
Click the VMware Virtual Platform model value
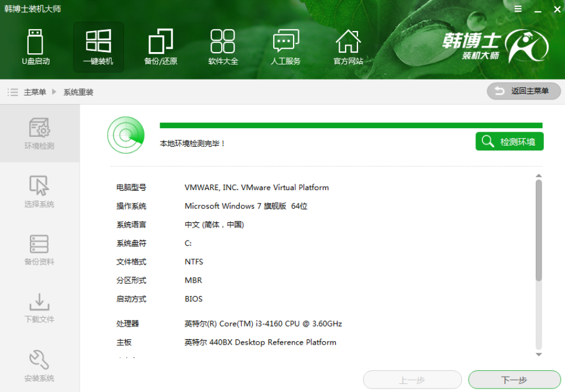pyautogui.click(x=257, y=187)
